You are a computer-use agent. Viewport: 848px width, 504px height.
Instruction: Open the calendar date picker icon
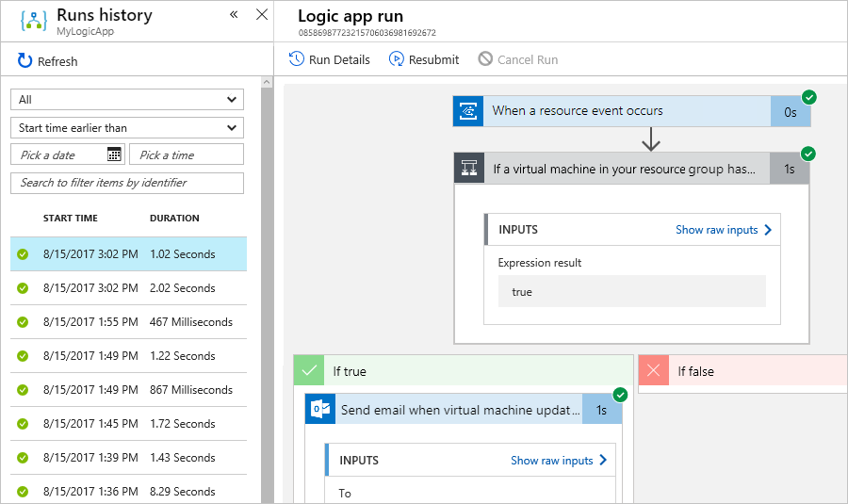[x=114, y=154]
